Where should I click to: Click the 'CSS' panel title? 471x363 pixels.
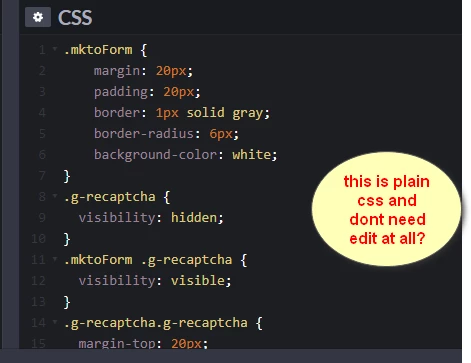75,17
